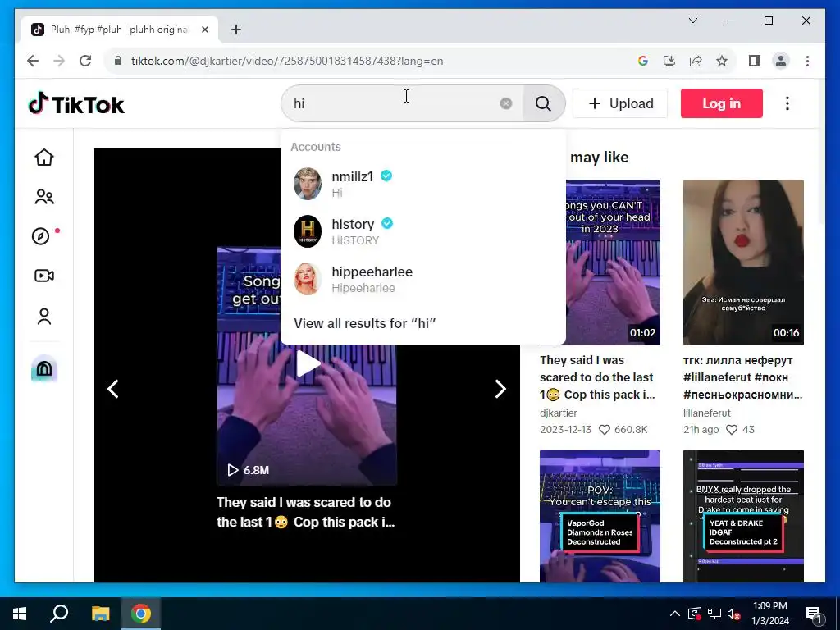Open Windows taskbar search
Screen dimensions: 840x630
point(59,614)
